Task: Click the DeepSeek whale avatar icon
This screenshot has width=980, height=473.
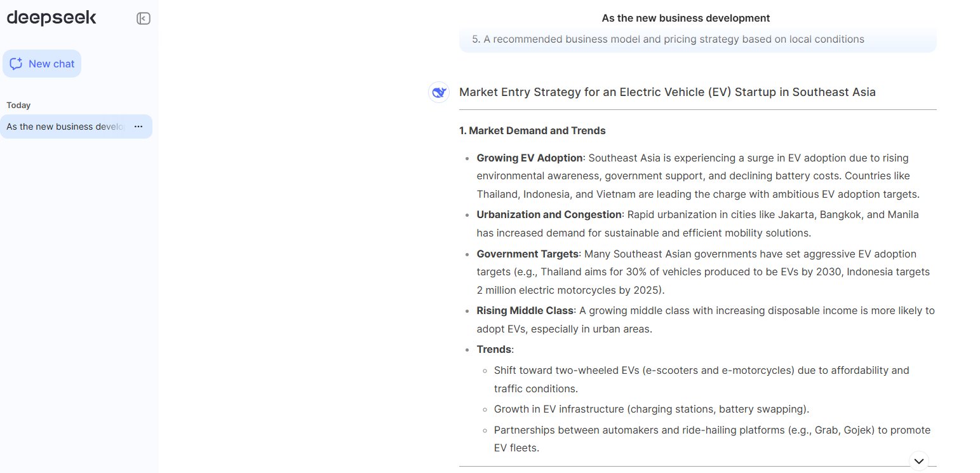Action: 439,92
